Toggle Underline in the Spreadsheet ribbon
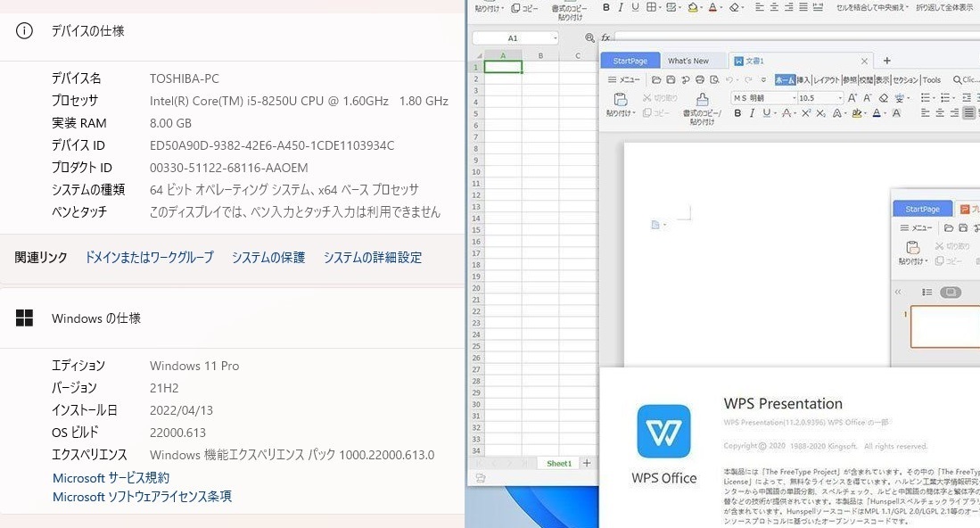Viewport: 980px width, 528px height. 635,7
